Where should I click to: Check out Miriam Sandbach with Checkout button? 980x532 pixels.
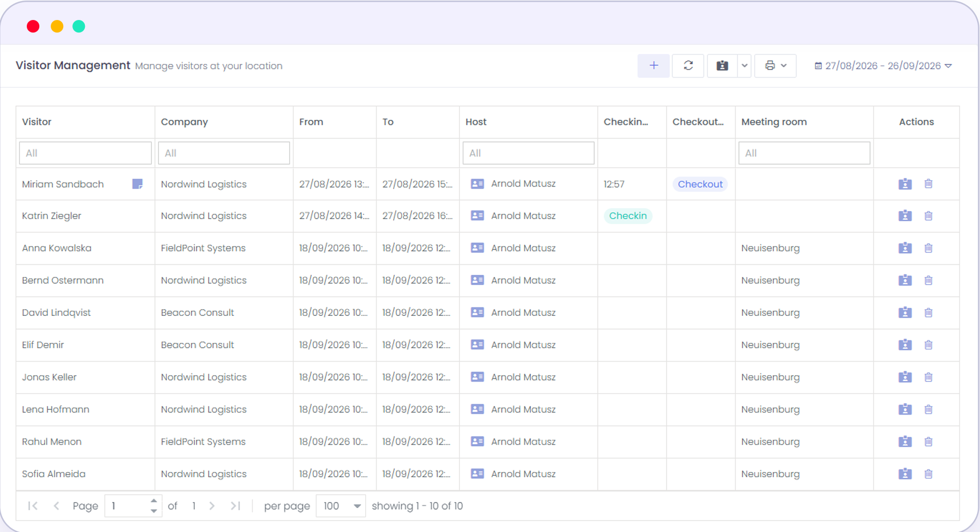tap(700, 184)
